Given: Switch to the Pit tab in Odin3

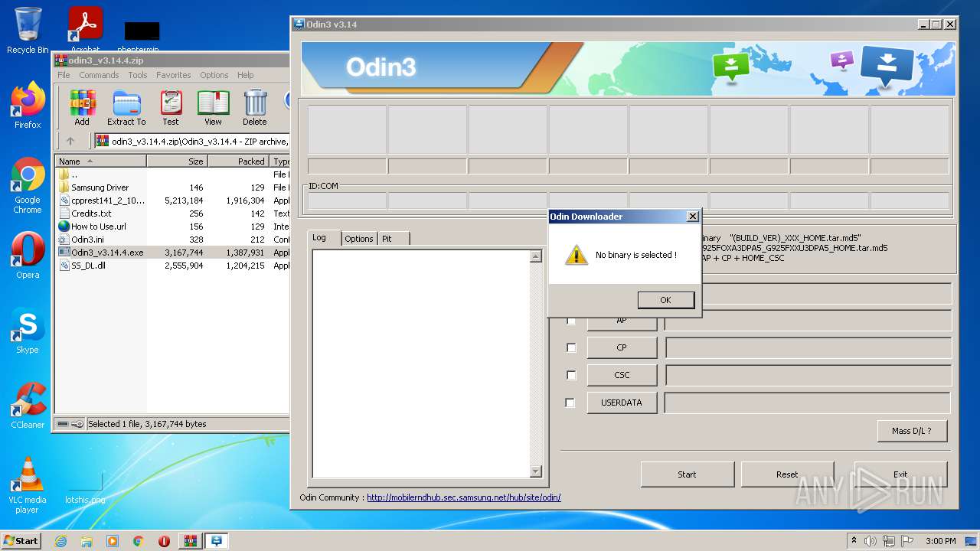Looking at the screenshot, I should pyautogui.click(x=394, y=239).
